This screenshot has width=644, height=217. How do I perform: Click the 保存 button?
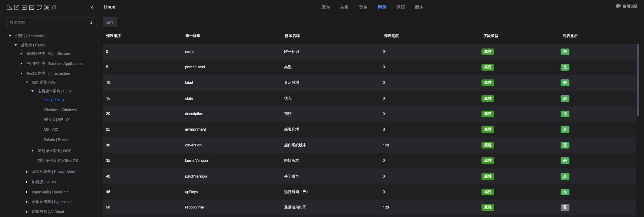(x=110, y=22)
